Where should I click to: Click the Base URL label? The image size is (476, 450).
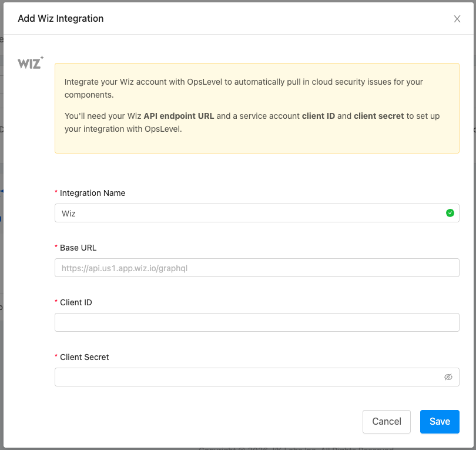(x=78, y=248)
